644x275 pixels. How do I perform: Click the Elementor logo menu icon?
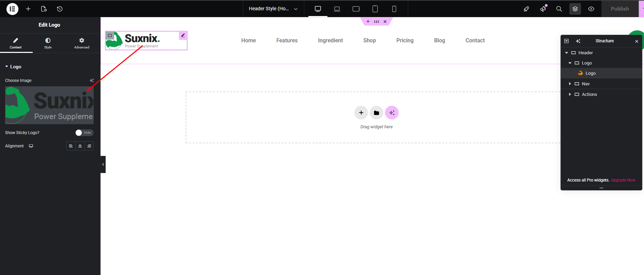(x=12, y=9)
